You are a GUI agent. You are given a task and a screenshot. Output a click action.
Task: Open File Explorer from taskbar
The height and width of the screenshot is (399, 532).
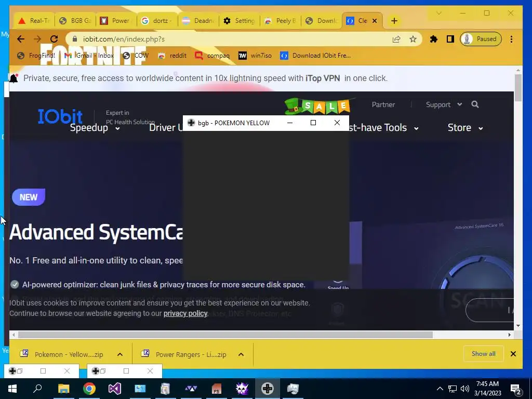point(63,389)
